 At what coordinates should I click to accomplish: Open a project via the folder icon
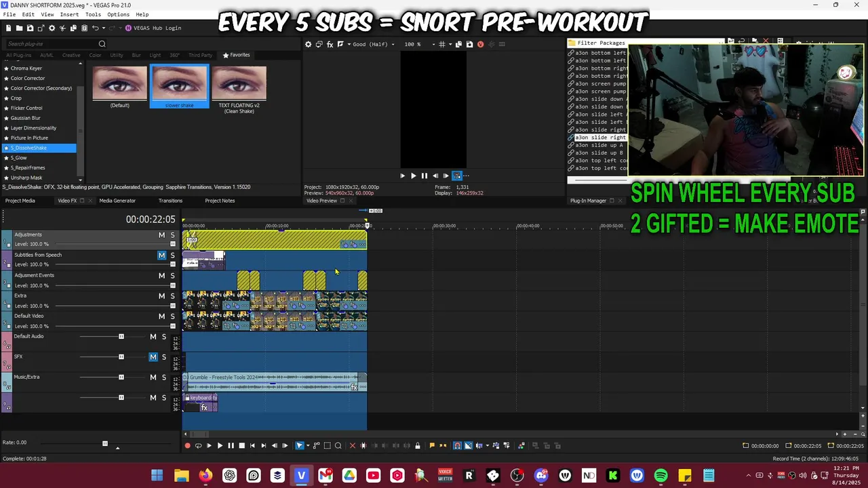(19, 28)
